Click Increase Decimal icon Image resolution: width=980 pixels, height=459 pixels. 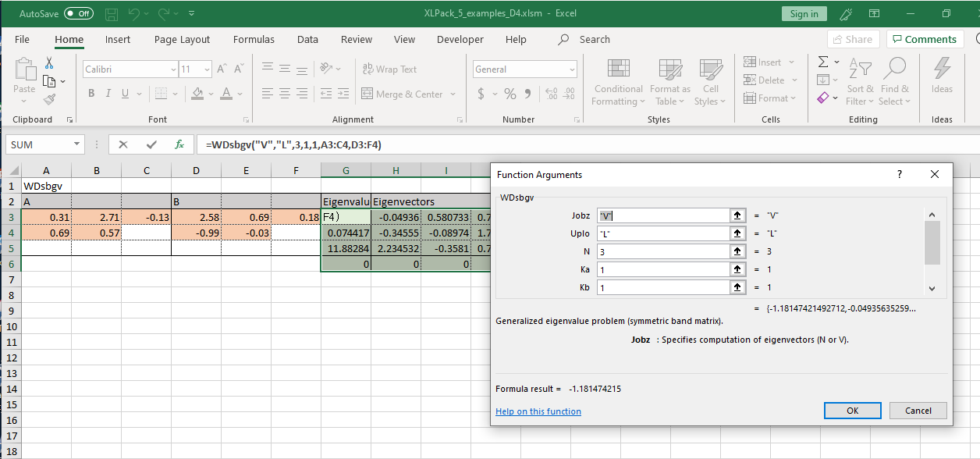552,94
